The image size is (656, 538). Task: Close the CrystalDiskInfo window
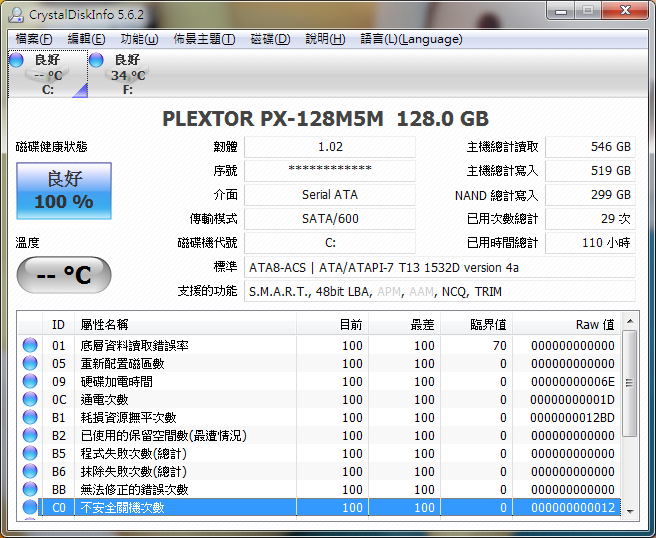pos(625,10)
